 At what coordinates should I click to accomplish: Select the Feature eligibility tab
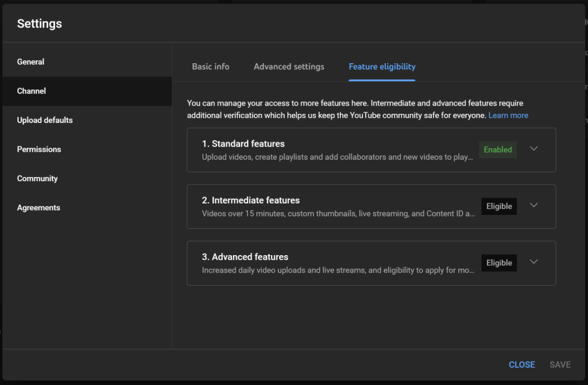coord(382,67)
